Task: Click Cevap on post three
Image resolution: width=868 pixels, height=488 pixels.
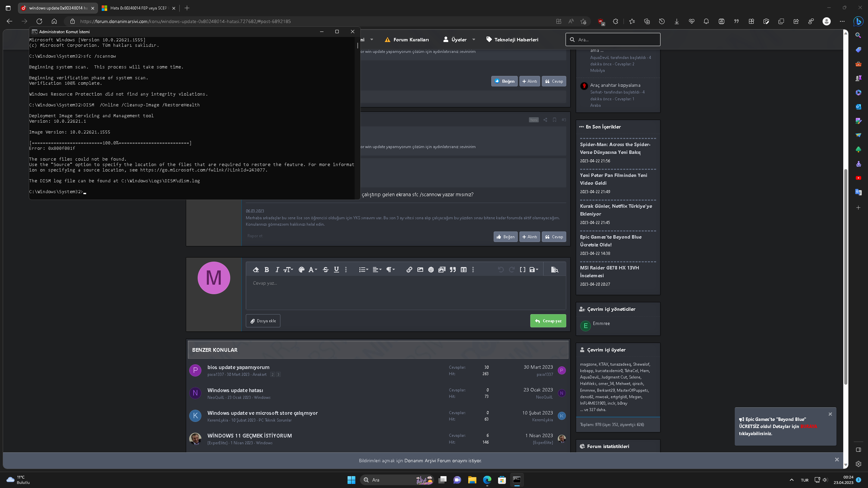Action: pos(554,237)
